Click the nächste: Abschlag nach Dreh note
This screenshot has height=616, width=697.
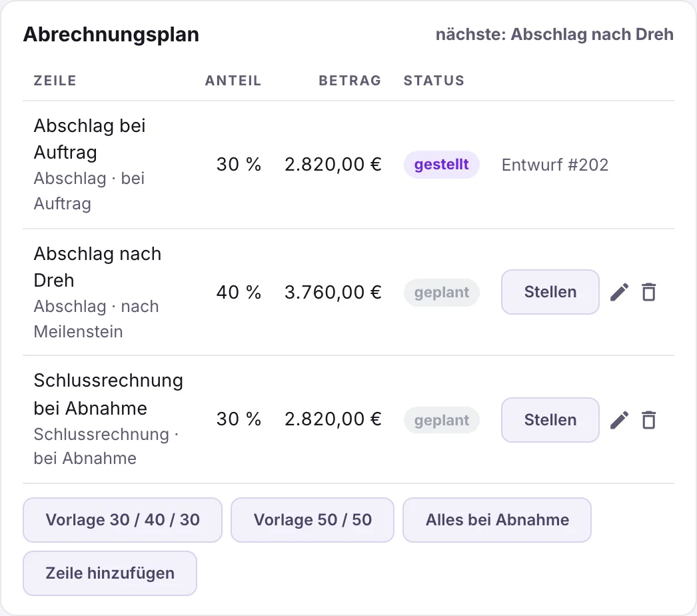pyautogui.click(x=554, y=34)
